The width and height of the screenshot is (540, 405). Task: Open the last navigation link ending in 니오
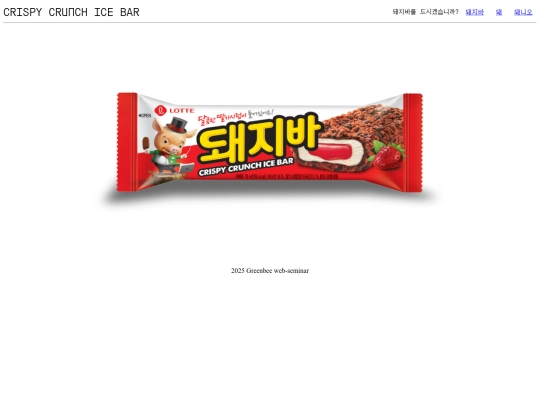pyautogui.click(x=523, y=12)
